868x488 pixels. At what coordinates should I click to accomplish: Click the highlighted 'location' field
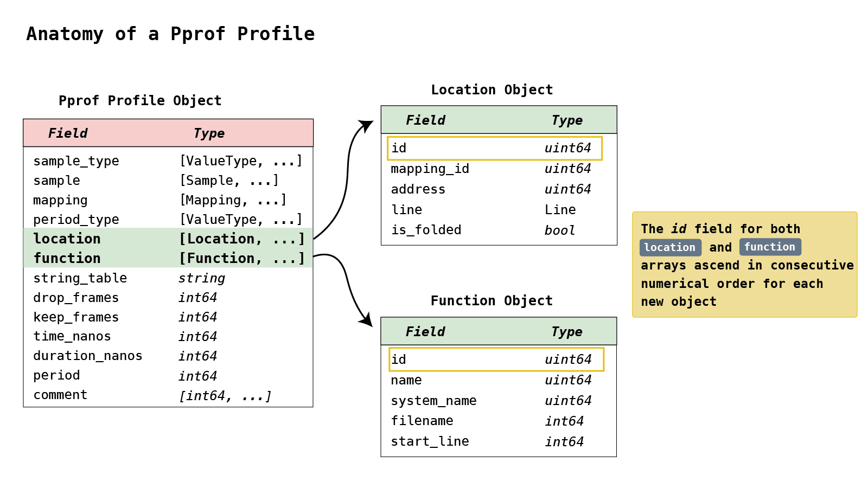pyautogui.click(x=67, y=239)
